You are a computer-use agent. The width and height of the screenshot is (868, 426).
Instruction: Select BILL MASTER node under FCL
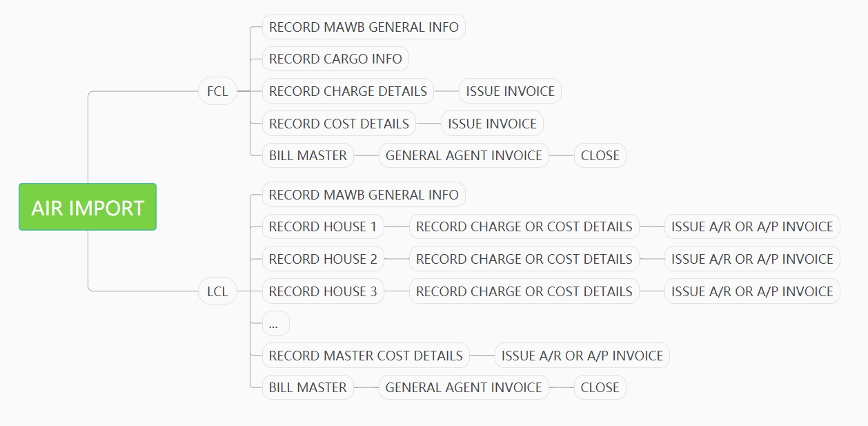pyautogui.click(x=308, y=155)
